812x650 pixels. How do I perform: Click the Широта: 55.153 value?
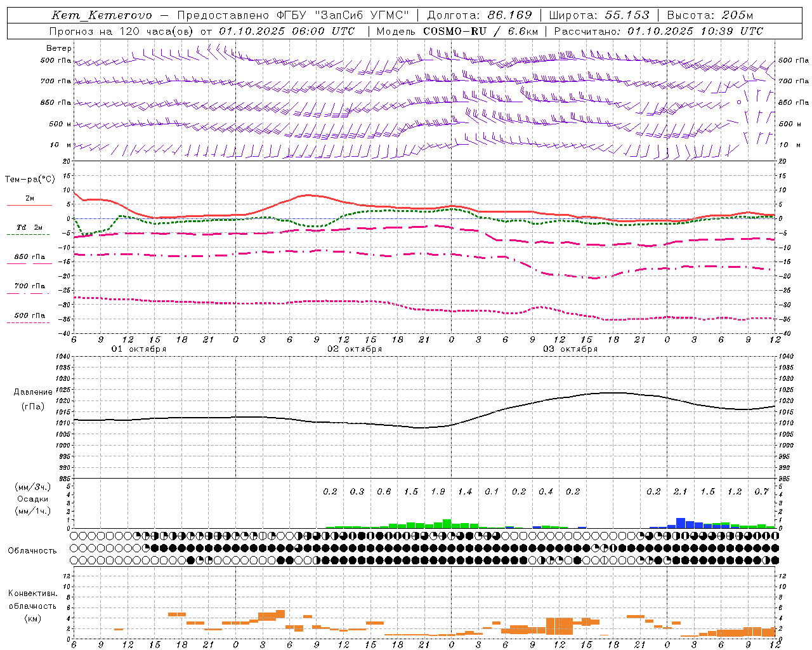coord(599,15)
